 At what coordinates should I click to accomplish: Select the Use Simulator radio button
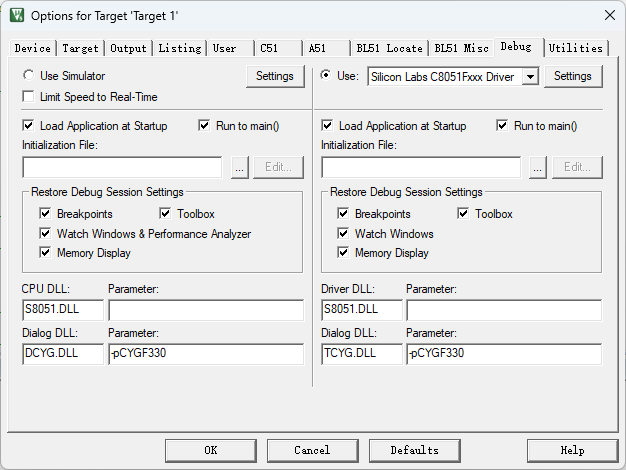[28, 75]
